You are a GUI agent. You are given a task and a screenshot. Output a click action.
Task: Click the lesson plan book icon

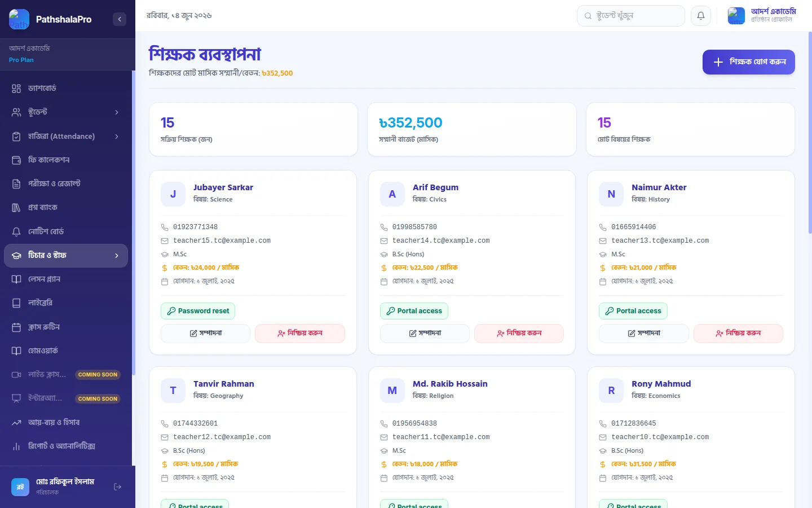(16, 279)
